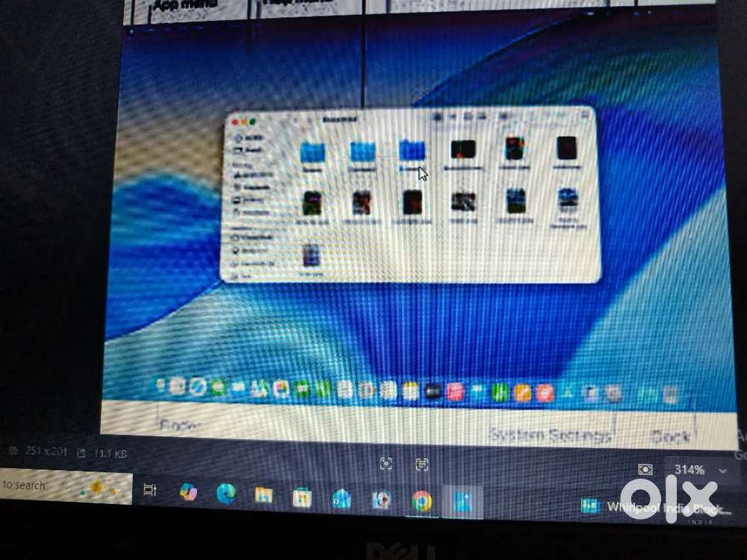Click the Finder label at the bottom left

pyautogui.click(x=179, y=426)
